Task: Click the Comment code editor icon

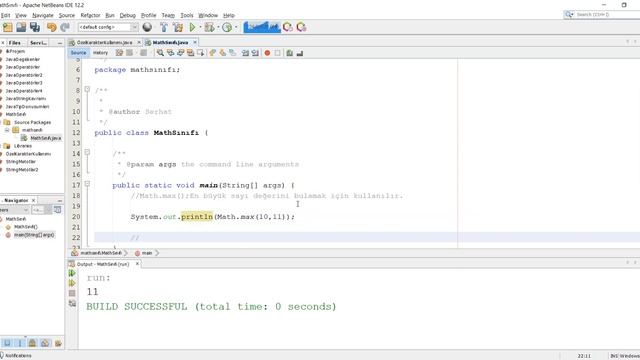Action: 289,53
